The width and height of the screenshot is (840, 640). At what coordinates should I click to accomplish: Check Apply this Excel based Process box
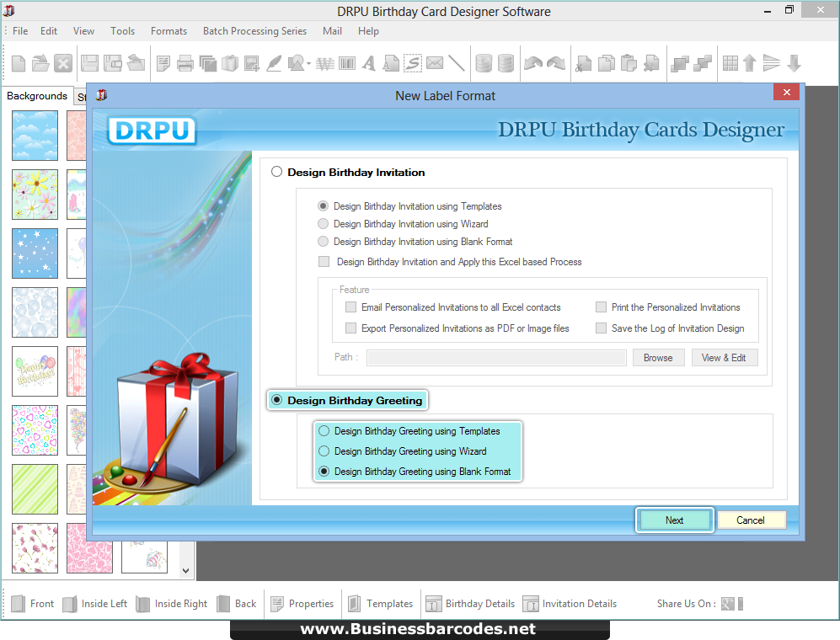pyautogui.click(x=324, y=261)
